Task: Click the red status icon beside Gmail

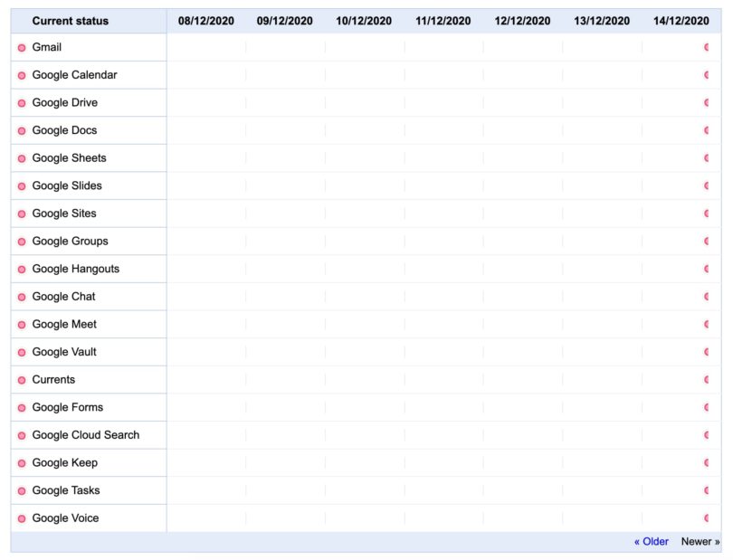Action: [22, 48]
